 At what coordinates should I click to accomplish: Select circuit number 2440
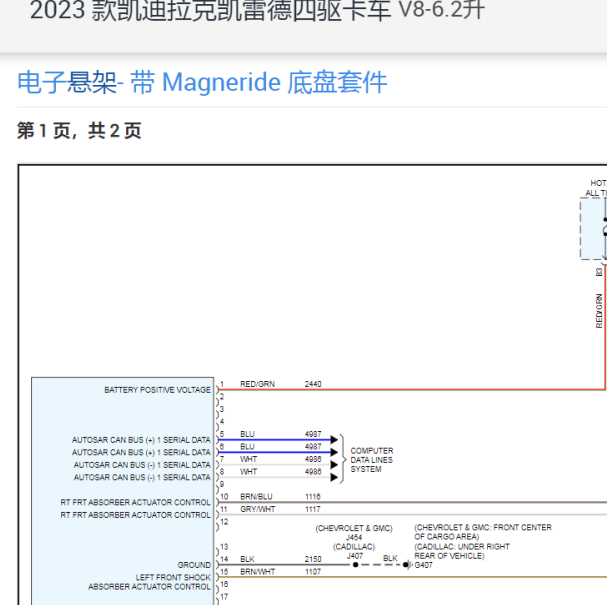(x=313, y=384)
